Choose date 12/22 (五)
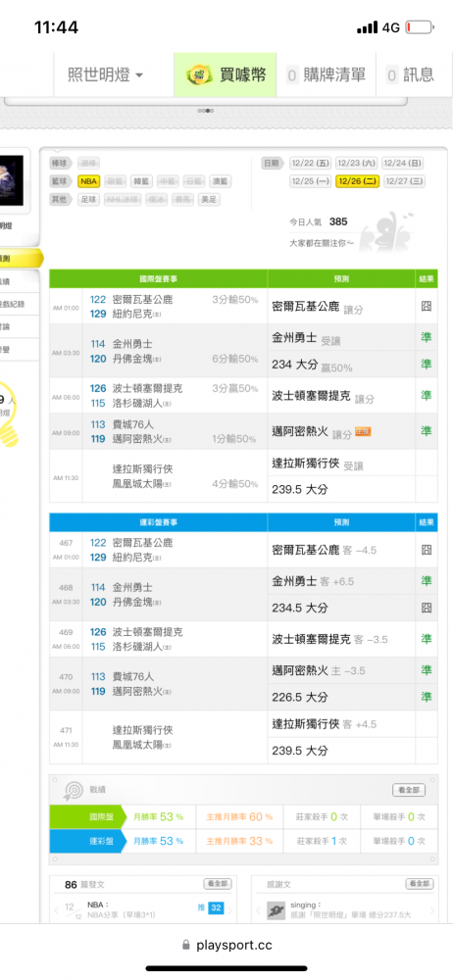This screenshot has width=453, height=980. pyautogui.click(x=311, y=163)
